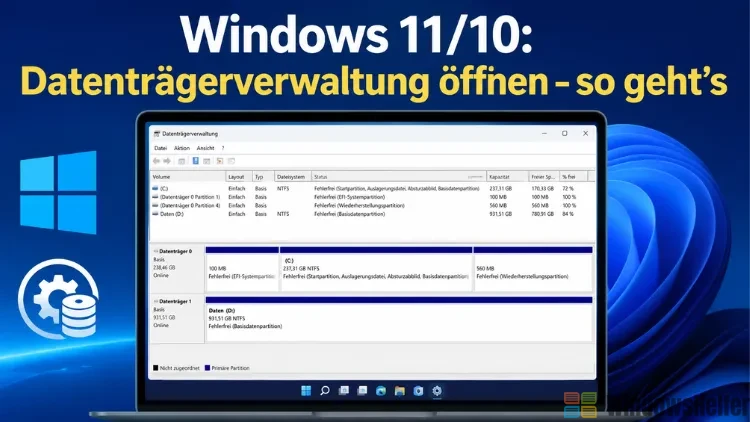Click the Datenträgerverwaltung title bar app icon

156,134
